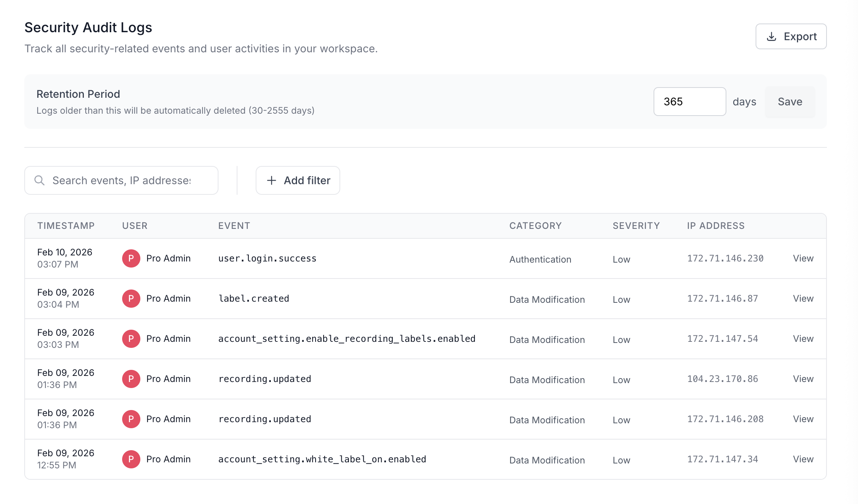Focus the retention period days field

tap(689, 102)
